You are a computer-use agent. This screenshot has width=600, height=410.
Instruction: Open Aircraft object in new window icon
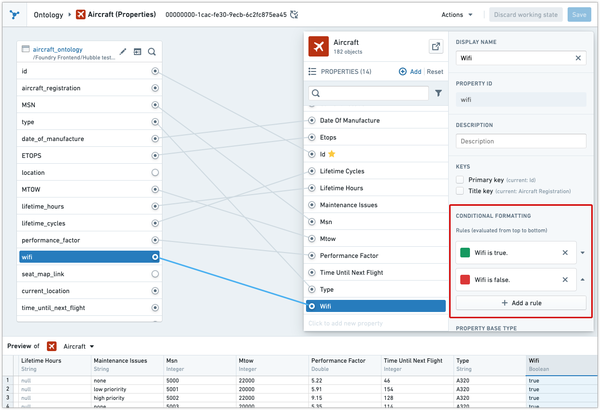point(435,47)
